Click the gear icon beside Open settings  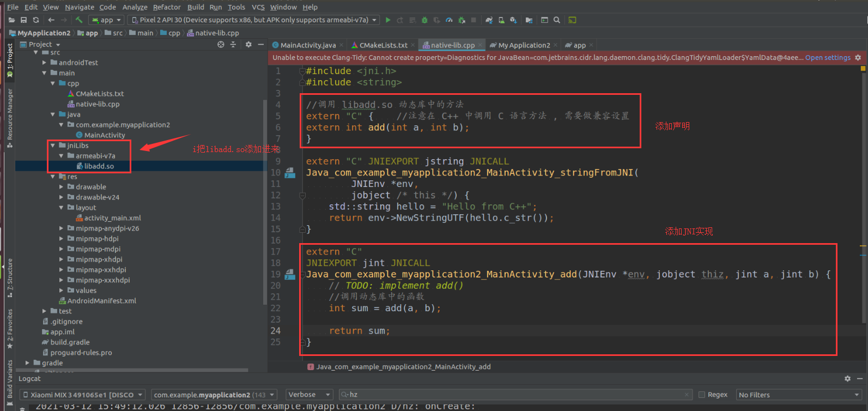click(858, 58)
